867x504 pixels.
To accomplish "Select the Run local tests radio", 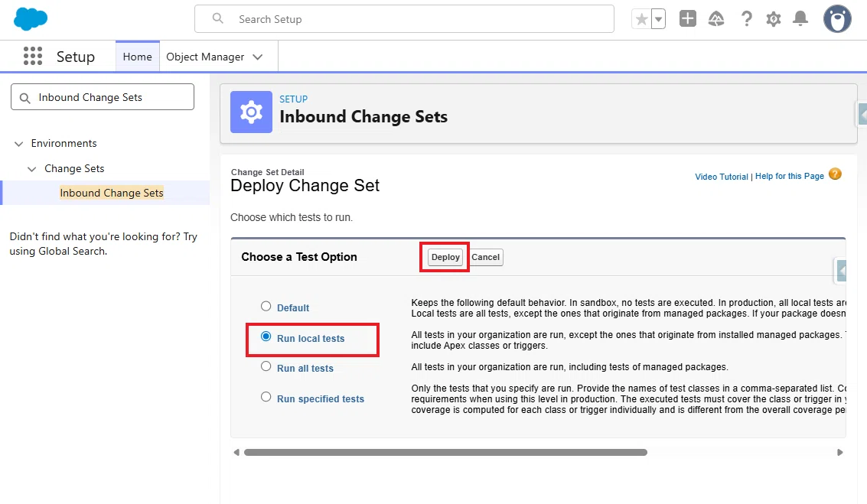I will [266, 337].
